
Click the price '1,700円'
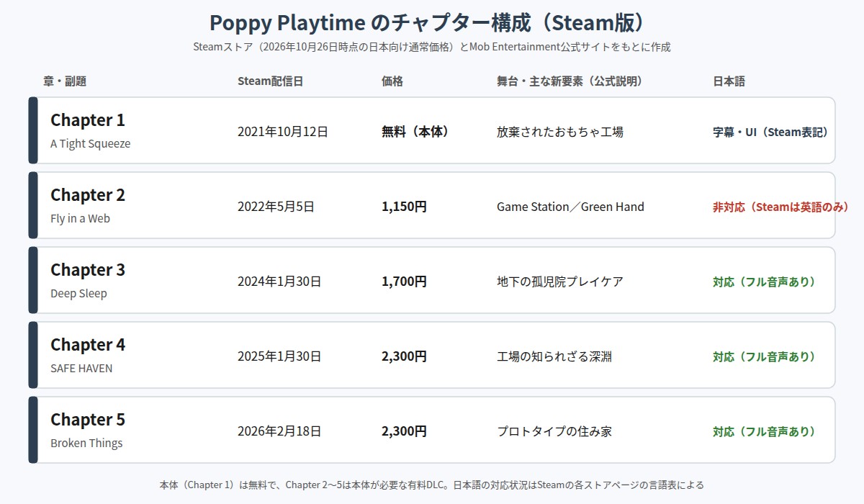[x=405, y=282]
